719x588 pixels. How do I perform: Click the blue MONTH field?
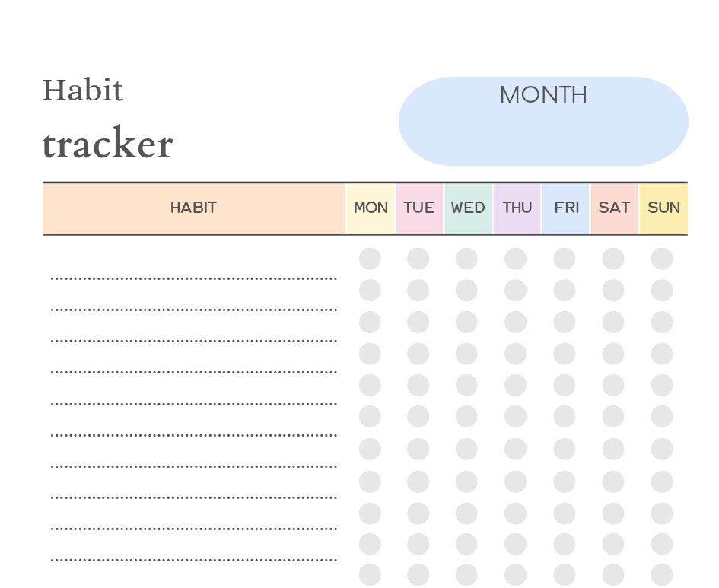click(543, 122)
